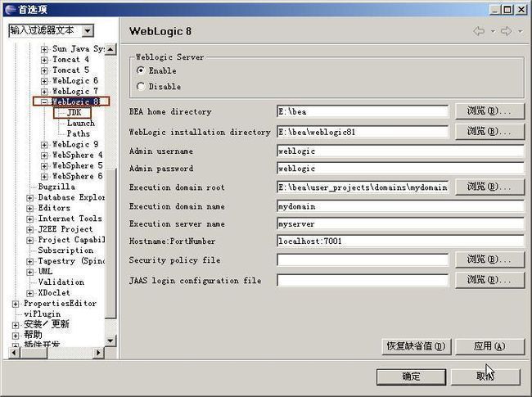The height and width of the screenshot is (397, 532).
Task: Browse for WebLogic installation directory
Action: coord(489,131)
